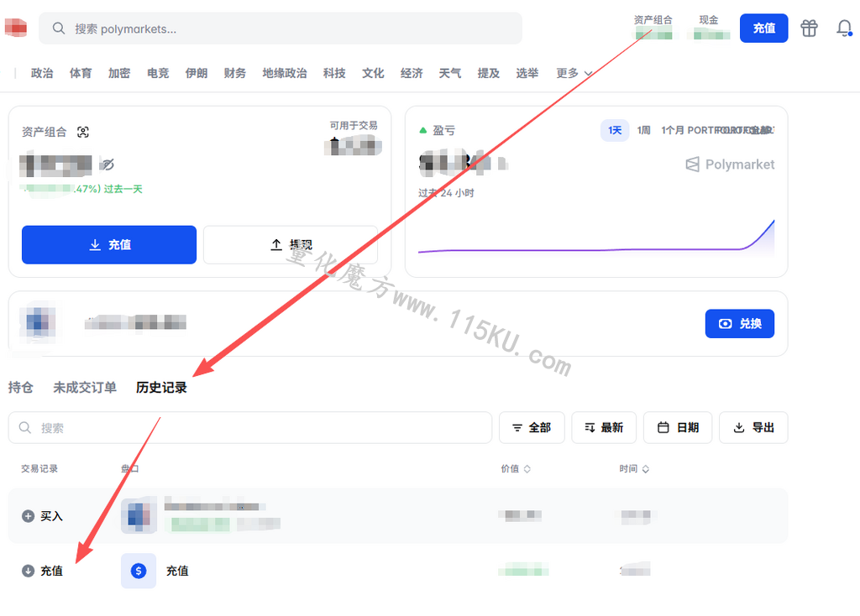This screenshot has height=616, width=860.
Task: Click the 可用于交易 label
Action: (x=354, y=126)
